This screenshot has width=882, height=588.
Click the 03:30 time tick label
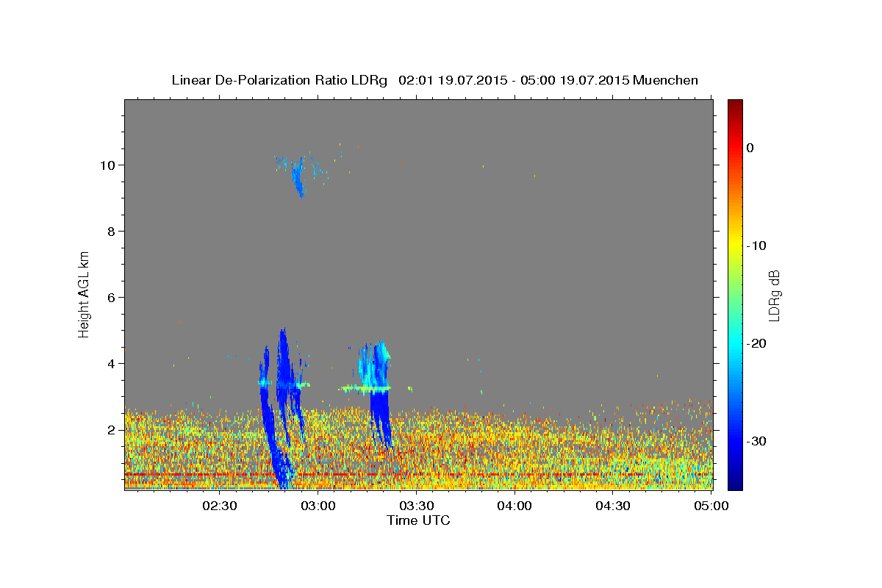click(x=416, y=506)
